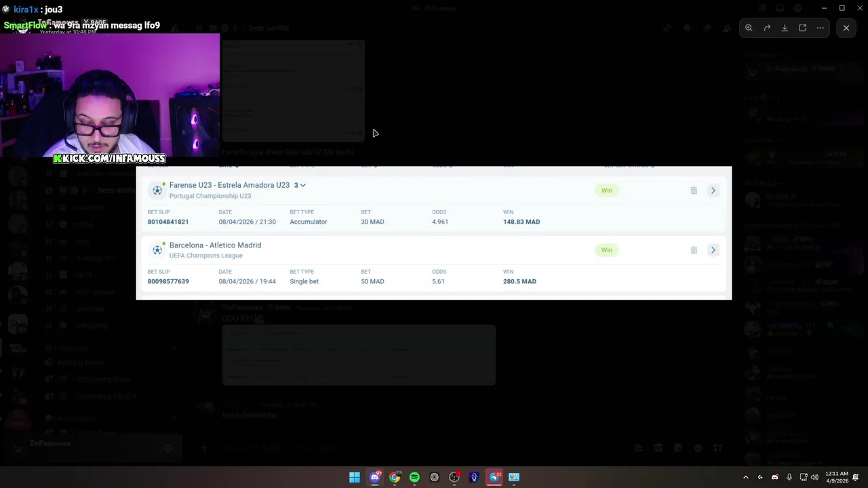868x488 pixels.
Task: Open Discord from the taskbar
Action: (x=374, y=477)
